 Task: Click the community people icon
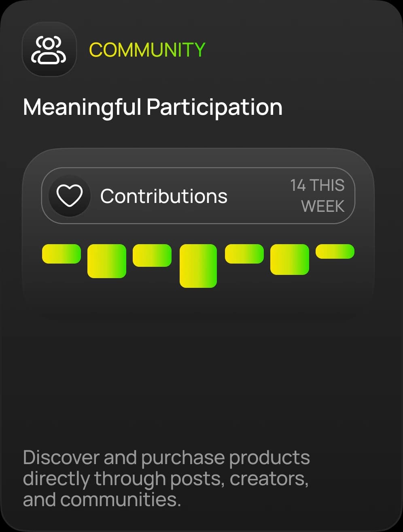[49, 49]
